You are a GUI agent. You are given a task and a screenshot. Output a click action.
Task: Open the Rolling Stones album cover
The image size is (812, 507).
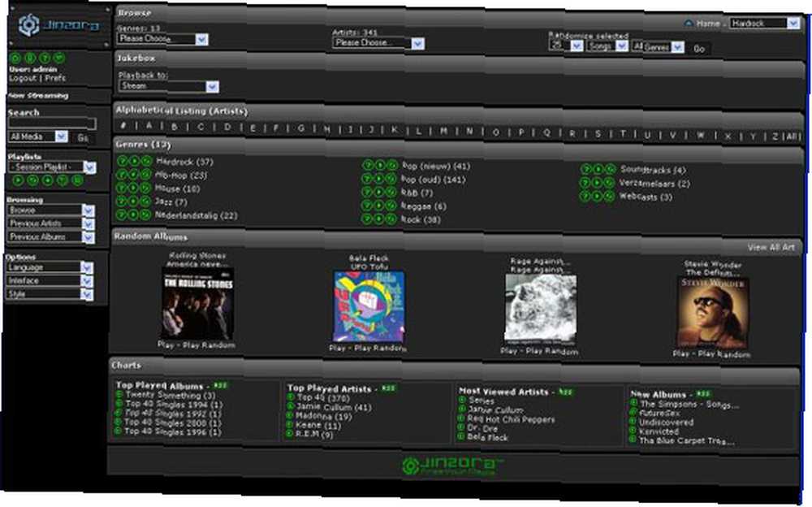coord(197,304)
